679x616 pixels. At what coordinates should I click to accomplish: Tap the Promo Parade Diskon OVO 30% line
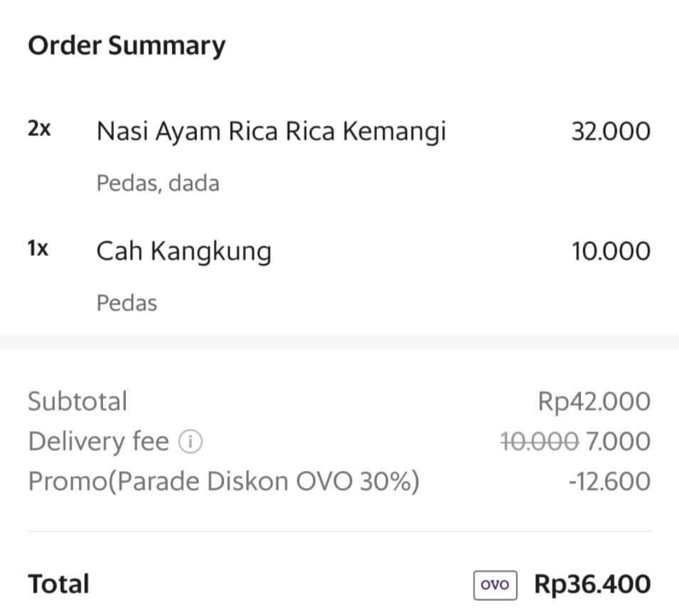pyautogui.click(x=223, y=482)
